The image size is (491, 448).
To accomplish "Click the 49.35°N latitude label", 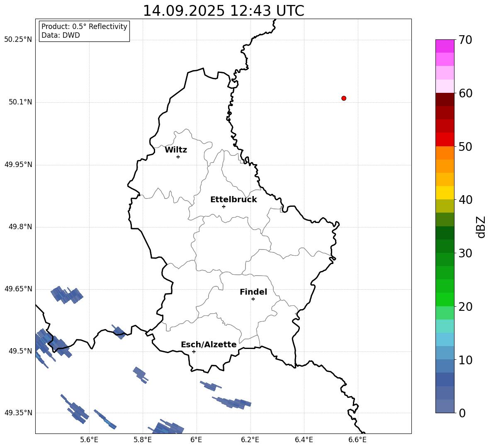I will point(18,413).
